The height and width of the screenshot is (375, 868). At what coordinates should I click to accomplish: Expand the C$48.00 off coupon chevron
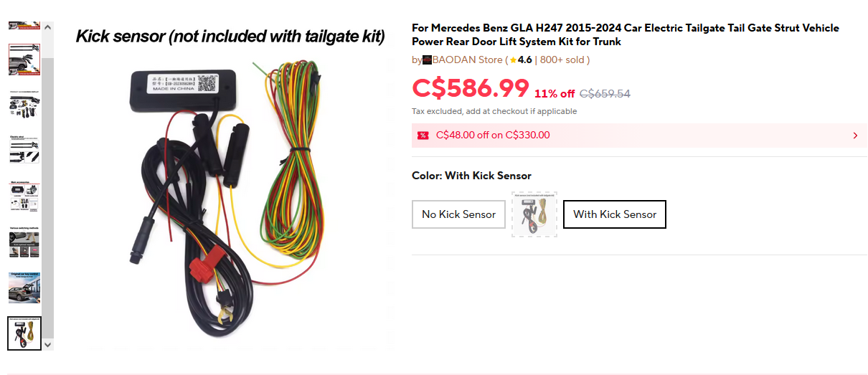point(855,136)
